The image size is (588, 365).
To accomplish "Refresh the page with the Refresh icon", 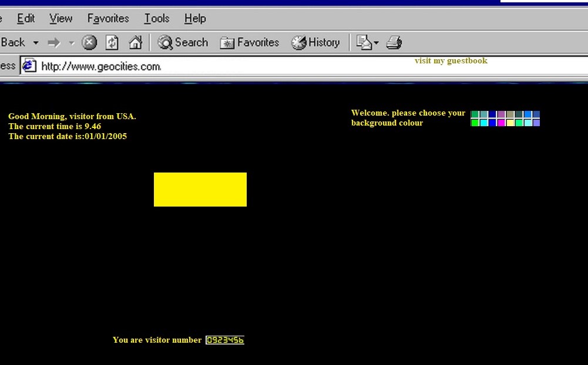I will click(112, 42).
